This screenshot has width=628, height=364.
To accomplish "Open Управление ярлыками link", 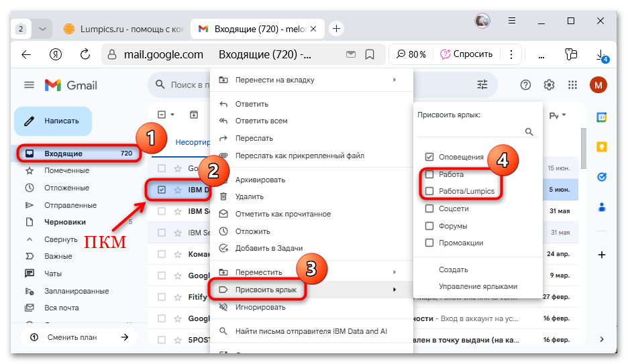I will (x=478, y=286).
